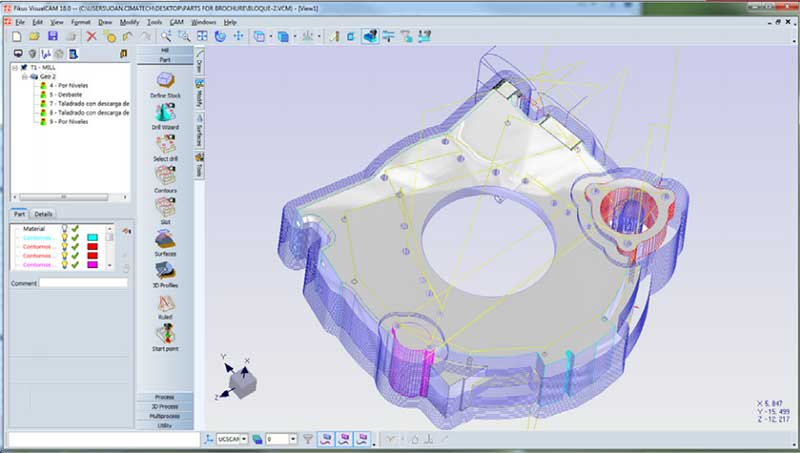Toggle the Material layer lightbulb visibility
Screen dimensions: 800x453
click(x=64, y=229)
